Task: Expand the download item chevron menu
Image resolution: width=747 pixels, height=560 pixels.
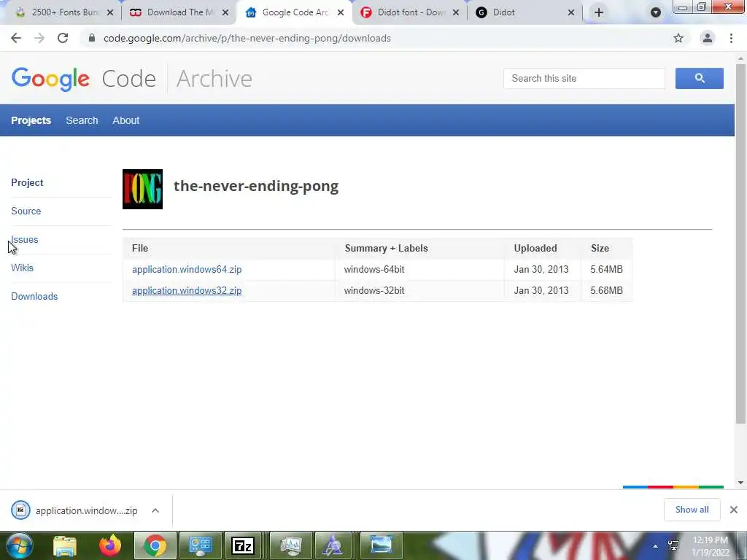Action: coord(155,510)
